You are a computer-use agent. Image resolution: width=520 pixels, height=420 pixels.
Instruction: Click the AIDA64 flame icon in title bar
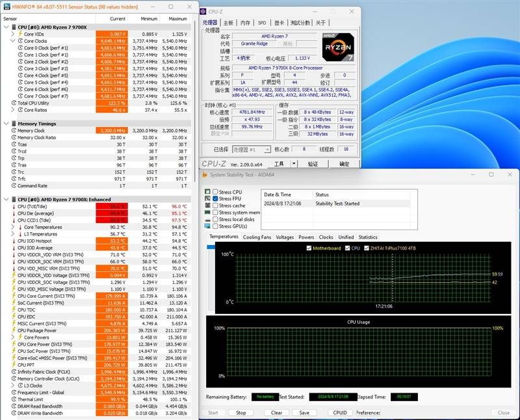pyautogui.click(x=205, y=174)
